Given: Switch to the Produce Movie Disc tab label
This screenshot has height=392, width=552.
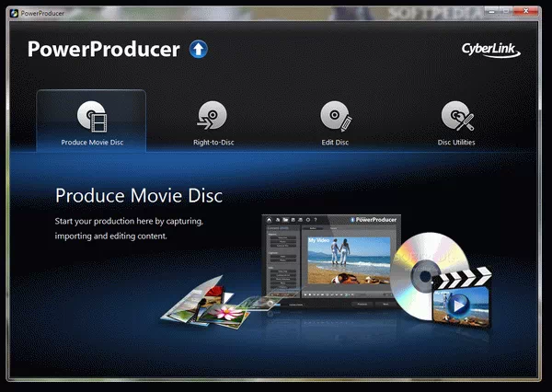Looking at the screenshot, I should point(91,143).
